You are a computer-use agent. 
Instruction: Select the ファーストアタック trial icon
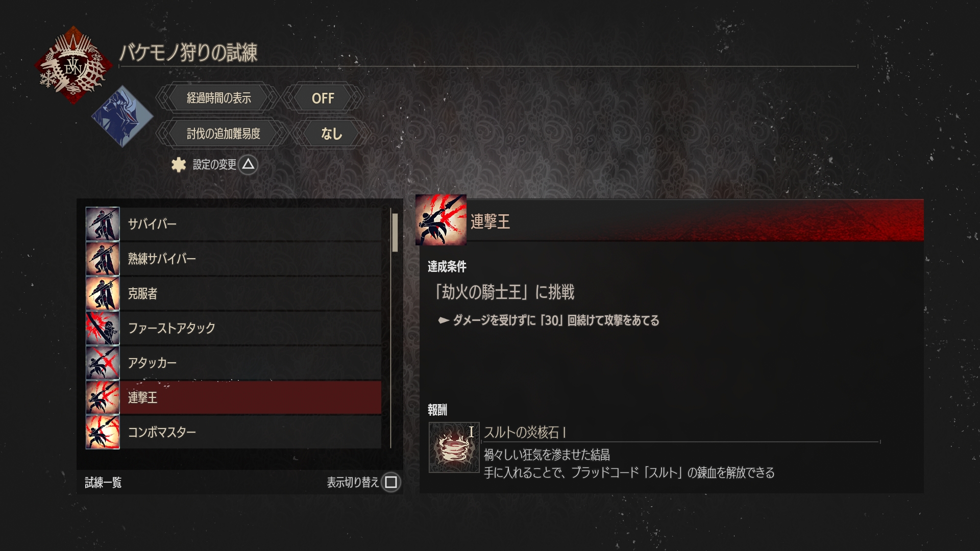(103, 328)
